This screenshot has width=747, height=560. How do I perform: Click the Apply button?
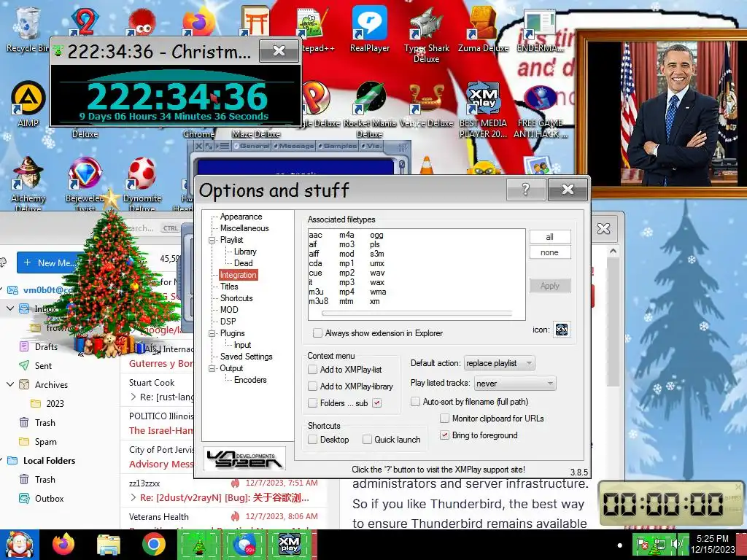550,286
